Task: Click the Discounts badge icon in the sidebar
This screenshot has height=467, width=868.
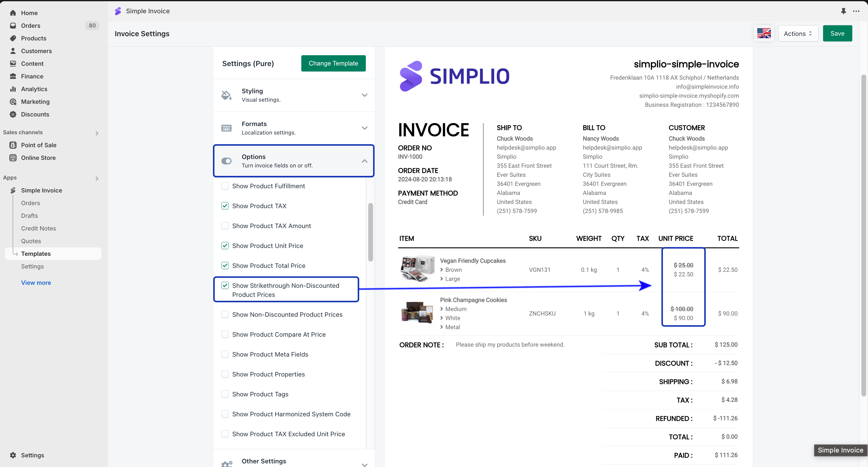Action: [x=13, y=114]
